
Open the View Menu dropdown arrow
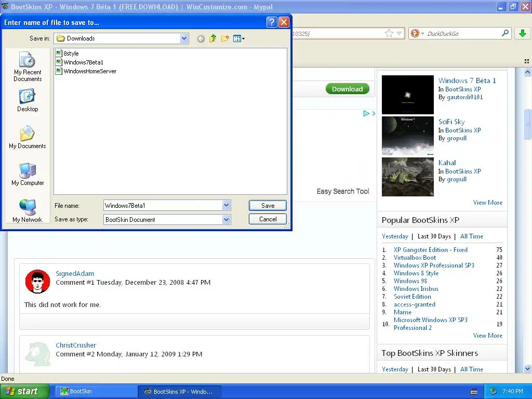tap(243, 38)
